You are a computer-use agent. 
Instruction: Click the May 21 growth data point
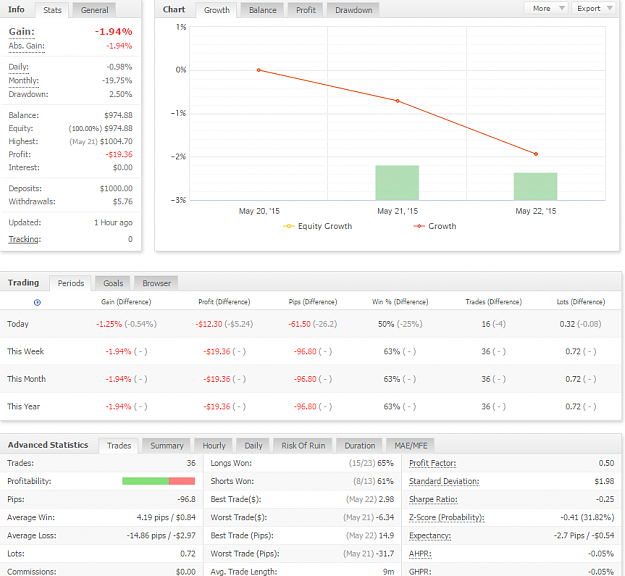tap(397, 101)
